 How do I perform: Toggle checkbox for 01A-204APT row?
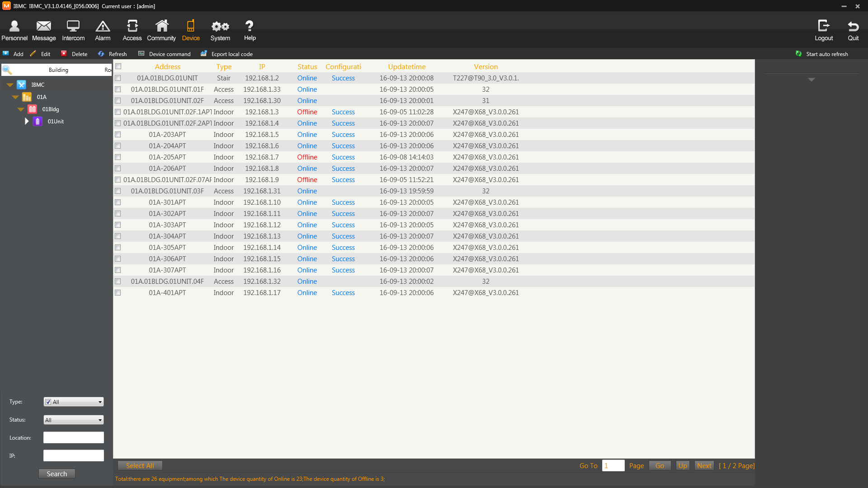[x=118, y=145]
